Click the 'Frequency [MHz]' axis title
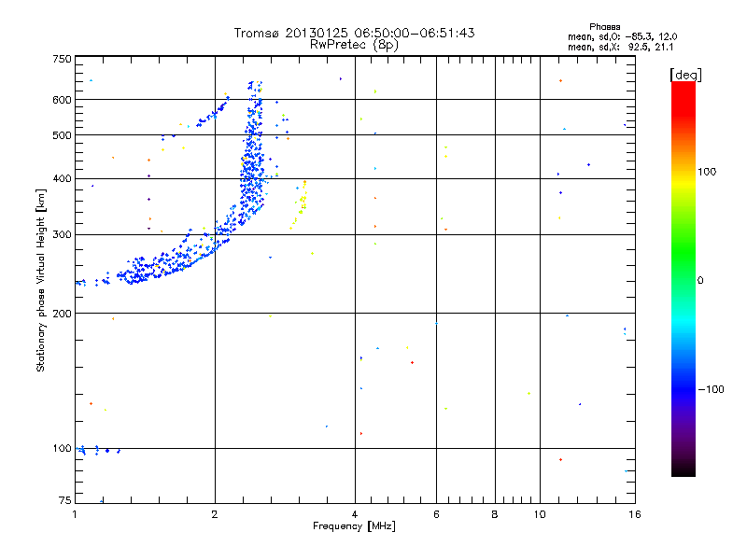This screenshot has width=747, height=560. (354, 526)
